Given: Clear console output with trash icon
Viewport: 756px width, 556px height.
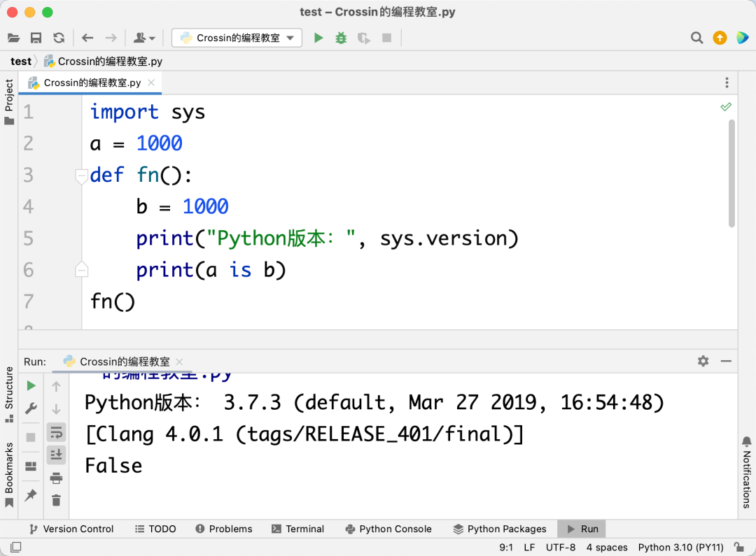Looking at the screenshot, I should pos(57,500).
